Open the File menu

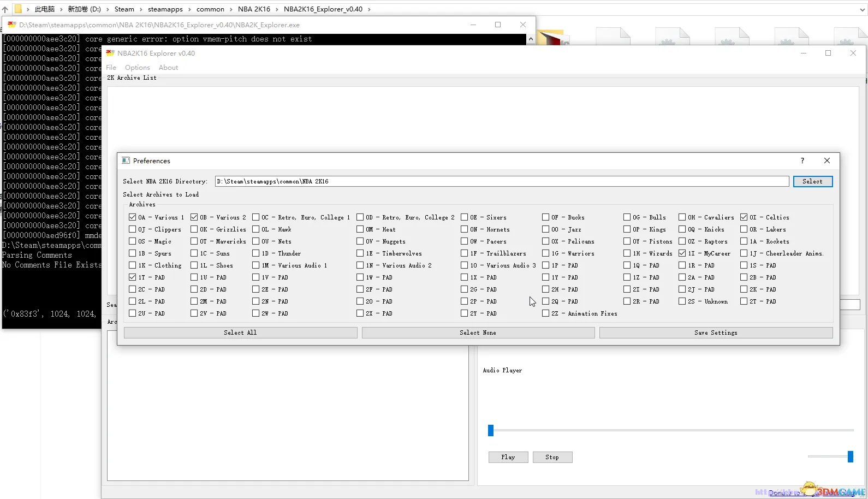[111, 68]
